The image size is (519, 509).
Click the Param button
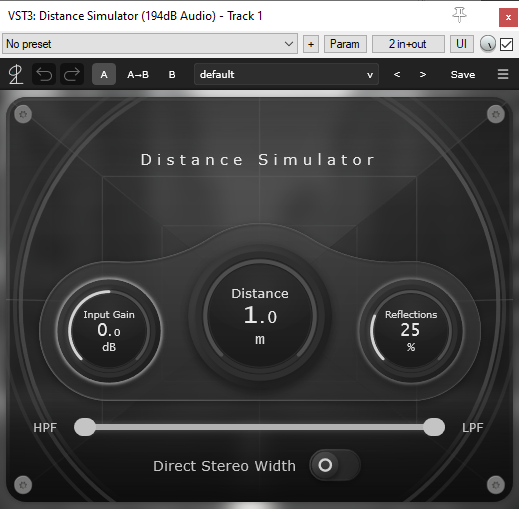345,44
